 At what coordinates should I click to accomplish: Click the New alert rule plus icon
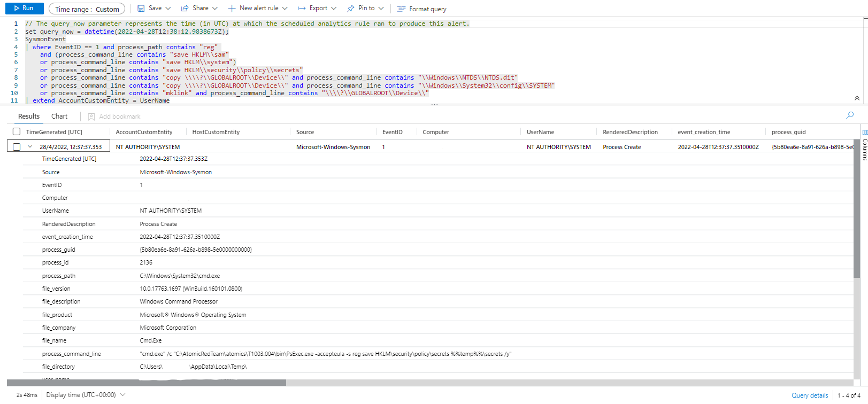(x=232, y=9)
